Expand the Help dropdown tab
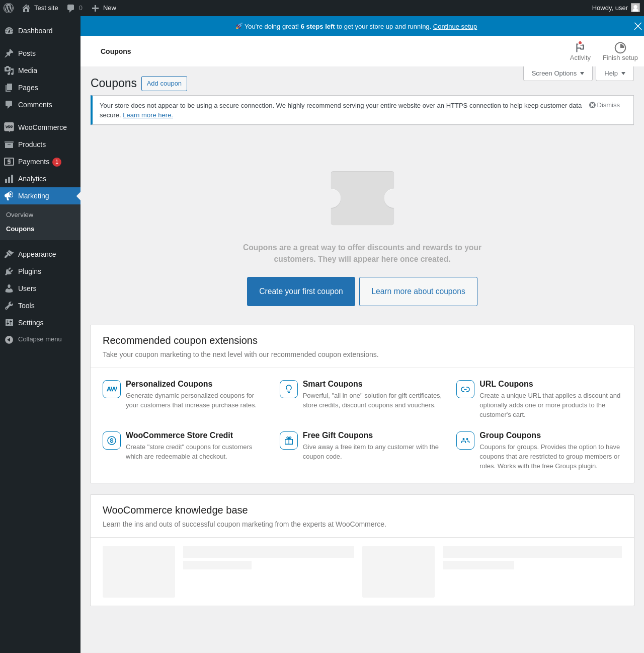Viewport: 644px width, 653px height. tap(615, 74)
